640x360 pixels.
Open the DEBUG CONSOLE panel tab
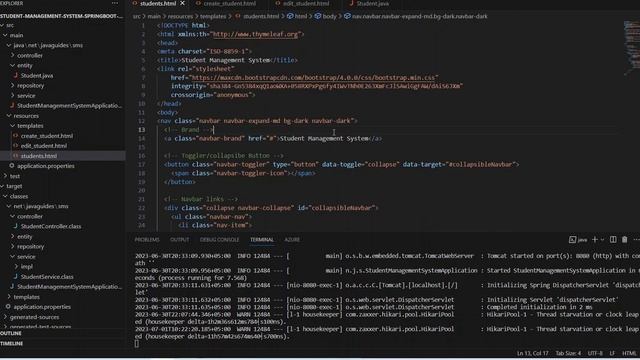coord(219,240)
